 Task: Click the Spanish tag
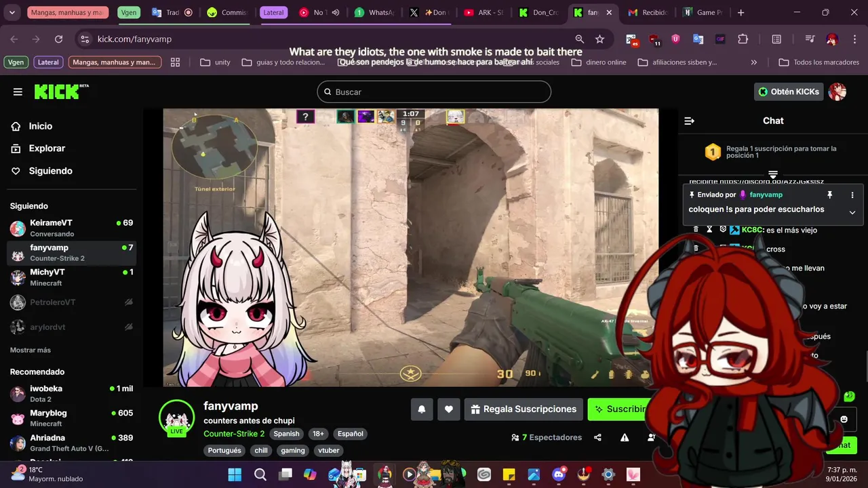286,434
